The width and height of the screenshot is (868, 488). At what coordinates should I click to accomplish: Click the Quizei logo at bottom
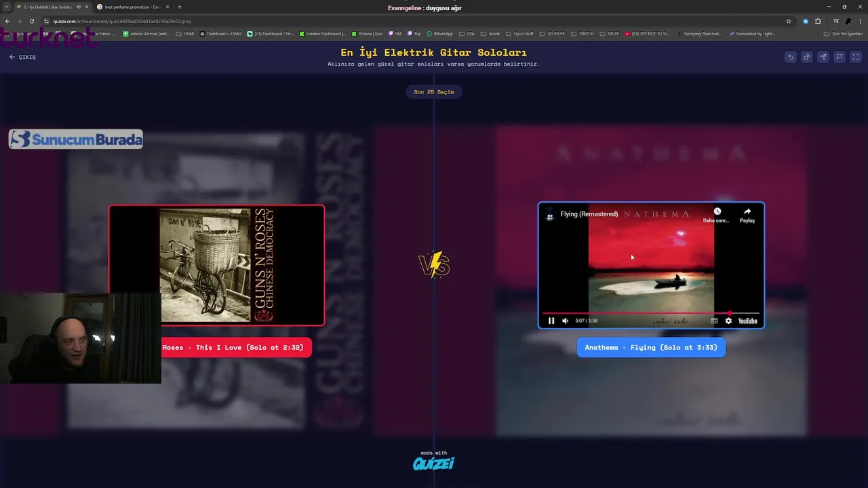tap(433, 464)
